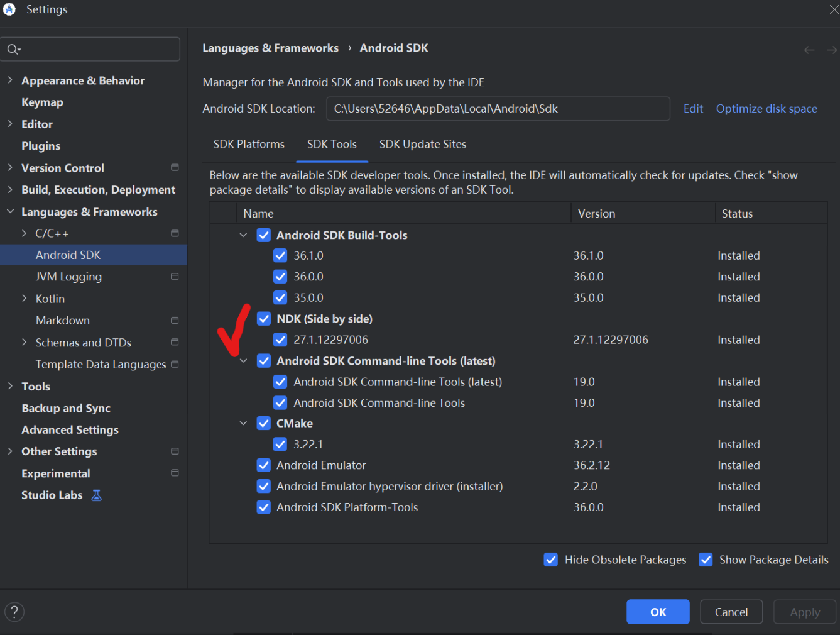Click project-level icon beside Version Control

point(175,167)
